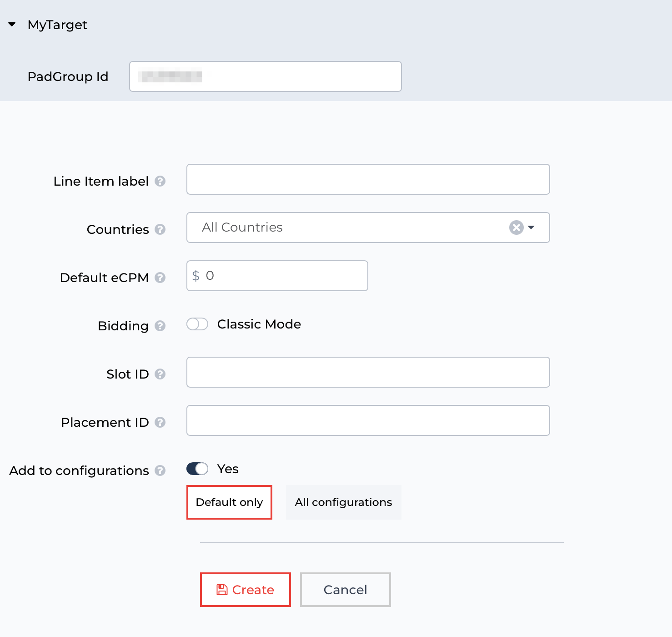Toggle the Bidding Classic Mode switch
This screenshot has height=637, width=672.
[x=197, y=324]
